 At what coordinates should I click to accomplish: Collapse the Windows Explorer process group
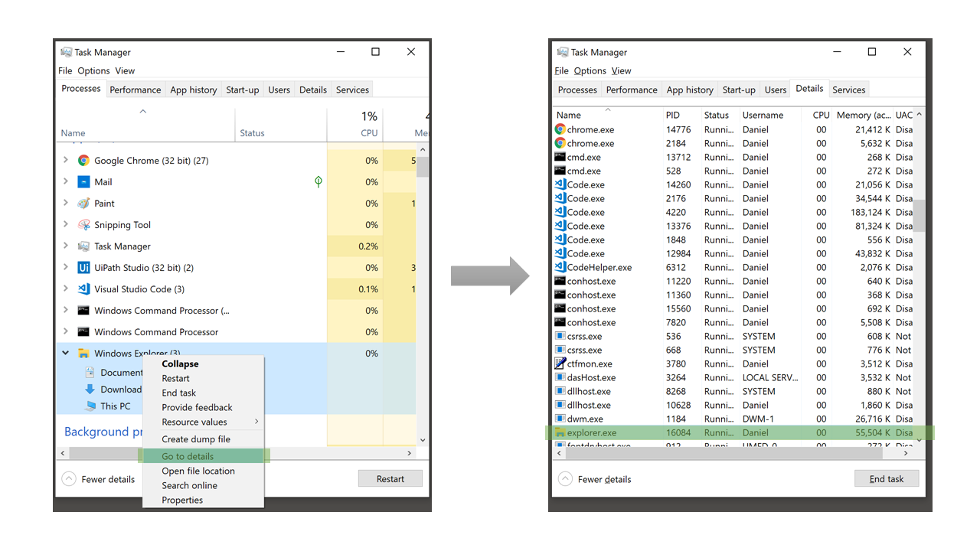[x=66, y=354]
